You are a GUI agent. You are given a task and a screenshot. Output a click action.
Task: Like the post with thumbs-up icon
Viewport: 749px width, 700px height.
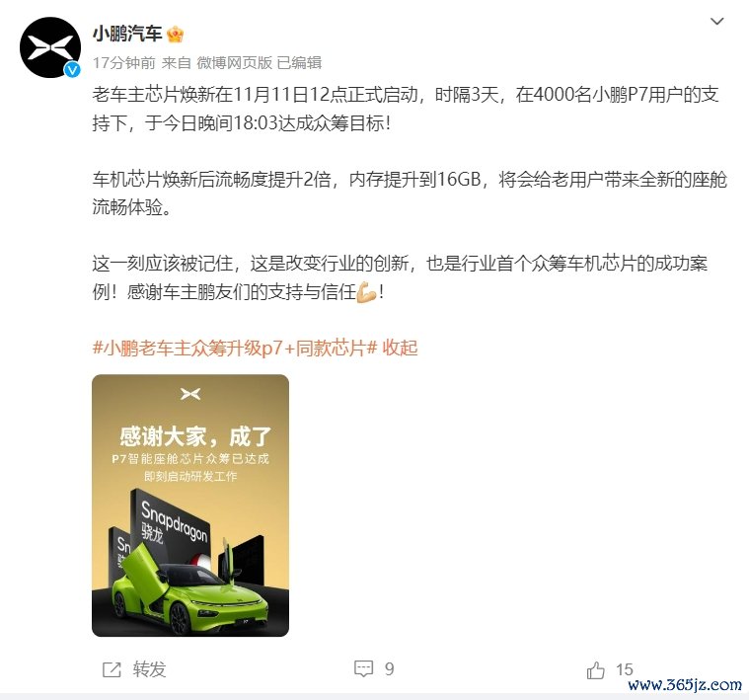tap(596, 670)
